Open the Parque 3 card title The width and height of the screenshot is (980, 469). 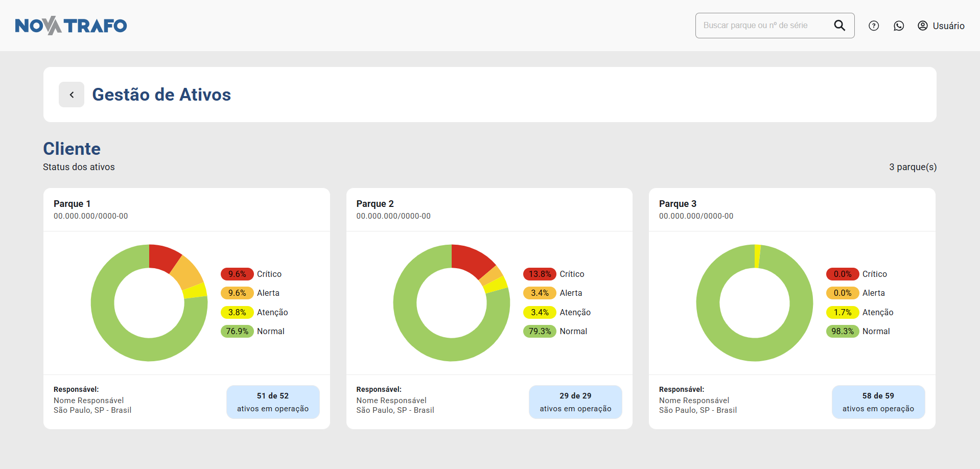point(678,204)
